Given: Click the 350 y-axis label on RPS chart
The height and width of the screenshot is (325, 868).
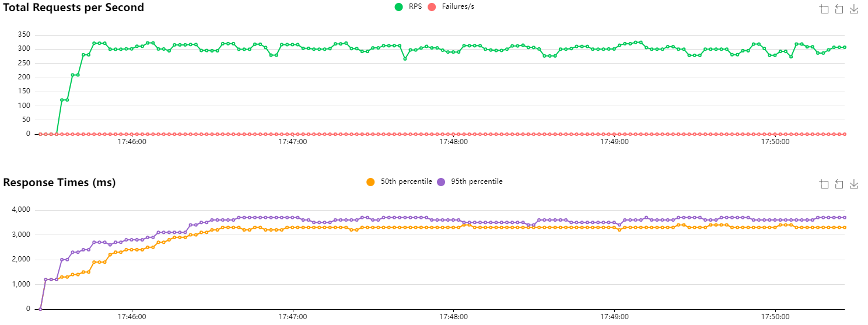Looking at the screenshot, I should pyautogui.click(x=24, y=34).
